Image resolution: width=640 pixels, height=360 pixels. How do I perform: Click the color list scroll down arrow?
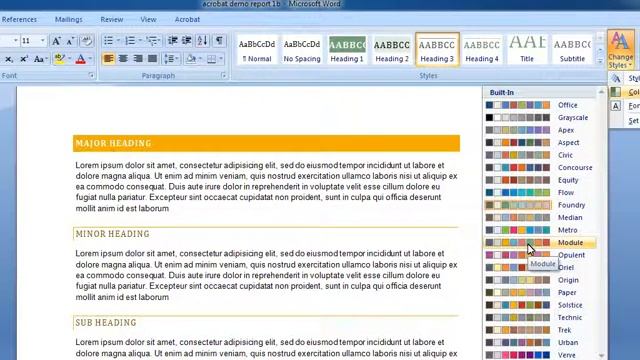click(x=601, y=356)
